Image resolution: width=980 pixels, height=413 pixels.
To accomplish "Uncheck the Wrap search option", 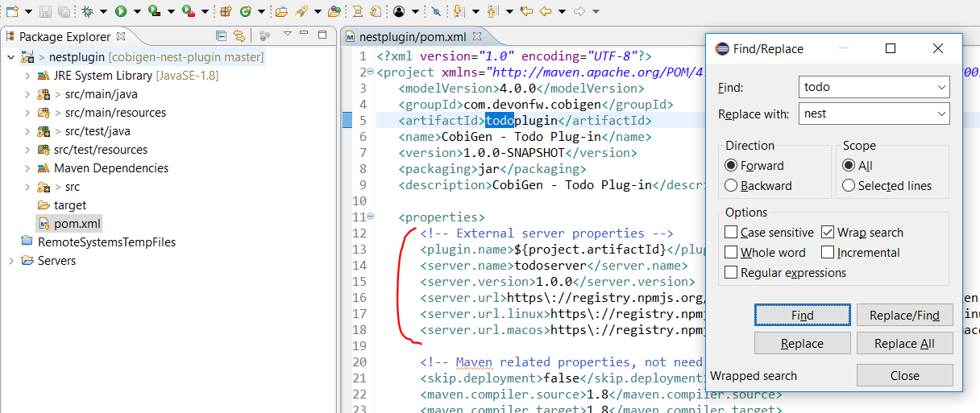I will click(x=828, y=233).
